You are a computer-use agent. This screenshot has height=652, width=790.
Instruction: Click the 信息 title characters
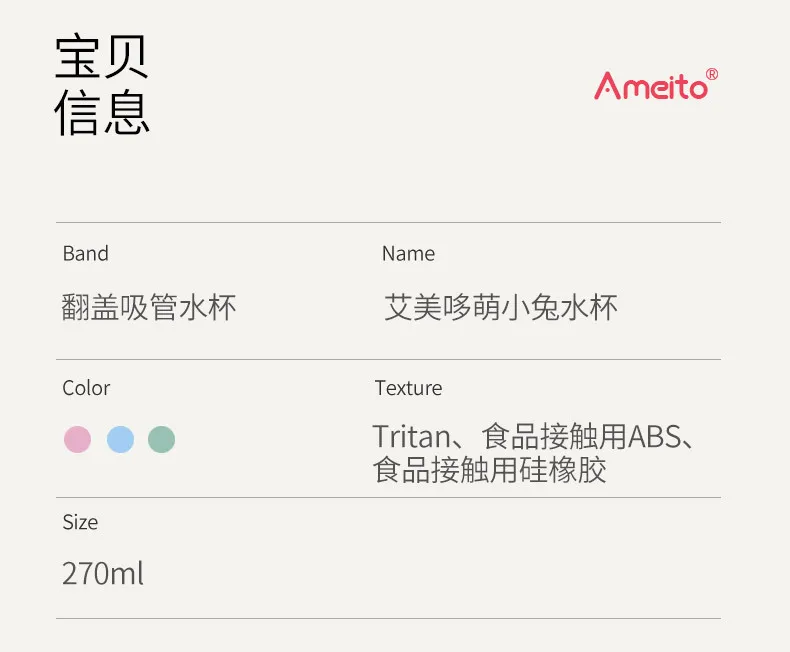tap(102, 112)
